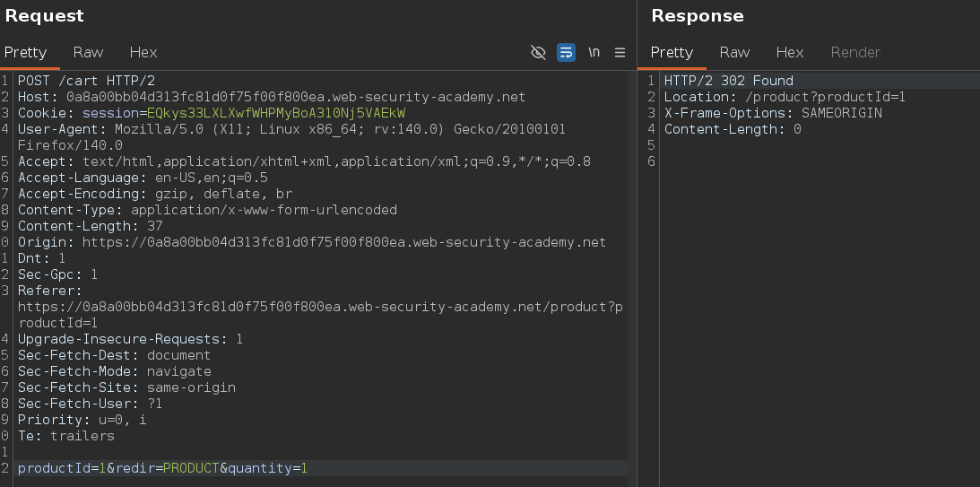
Task: Click the Location: /product?productId=1 header
Action: [785, 97]
